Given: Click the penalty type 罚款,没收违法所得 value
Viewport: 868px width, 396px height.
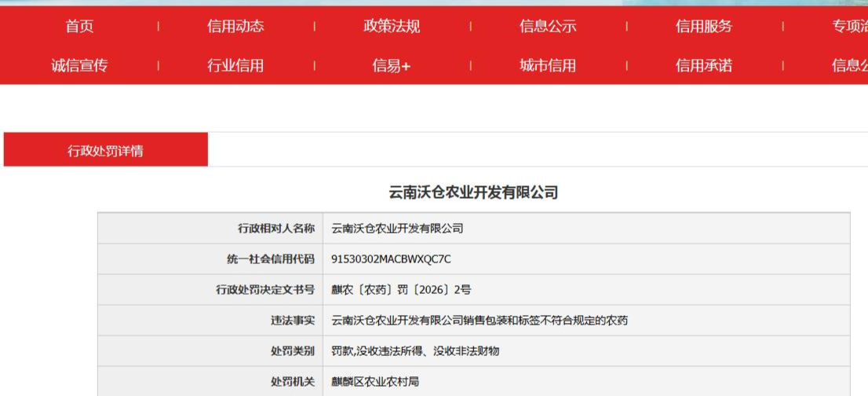Looking at the screenshot, I should point(415,350).
